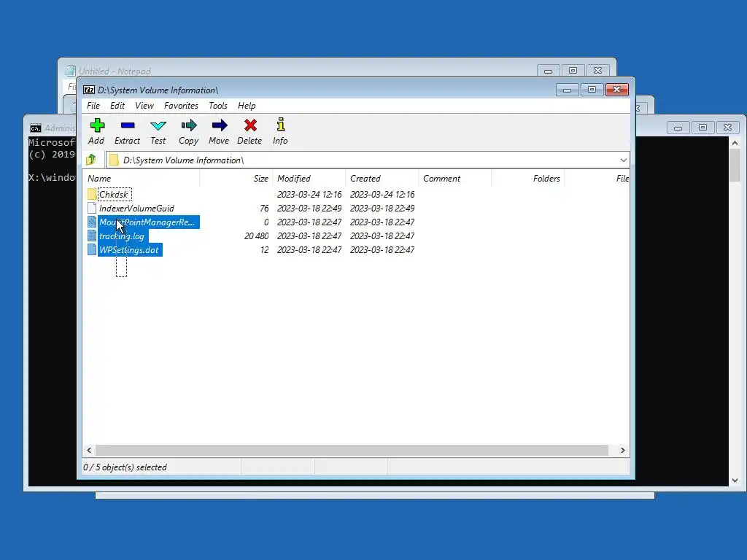Image resolution: width=747 pixels, height=560 pixels.
Task: Sort by the Modified column header
Action: [309, 179]
